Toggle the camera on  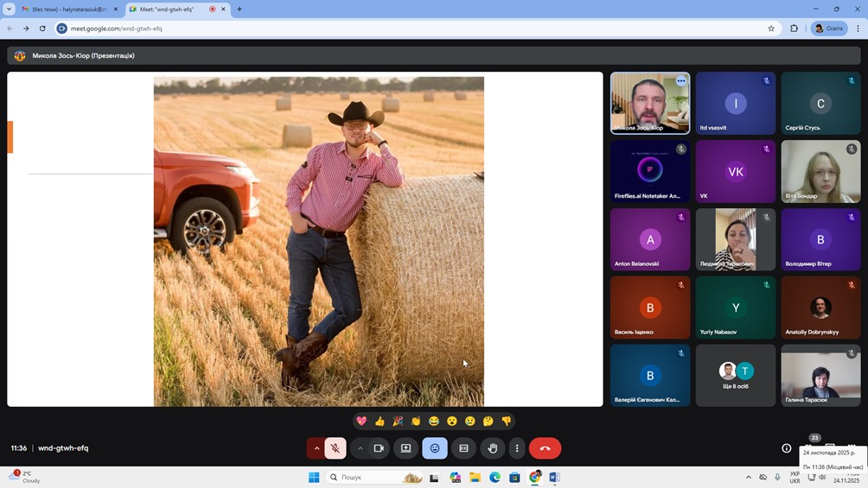379,448
